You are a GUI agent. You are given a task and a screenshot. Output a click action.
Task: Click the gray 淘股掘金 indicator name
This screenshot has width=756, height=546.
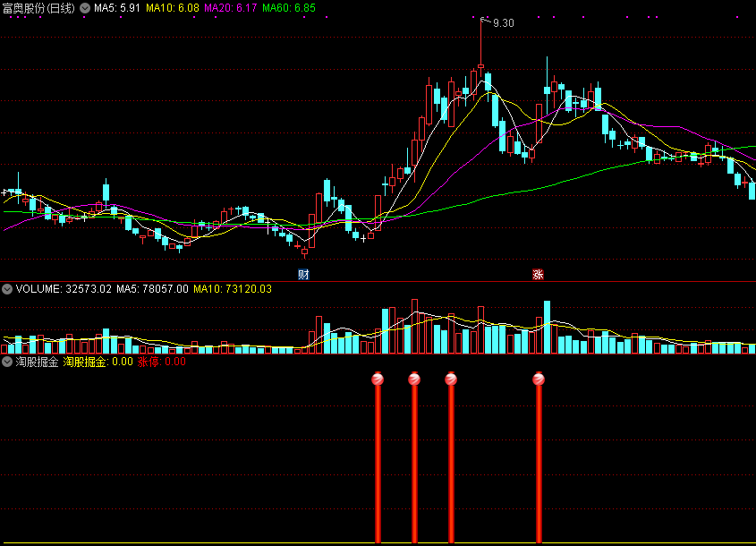(37, 362)
